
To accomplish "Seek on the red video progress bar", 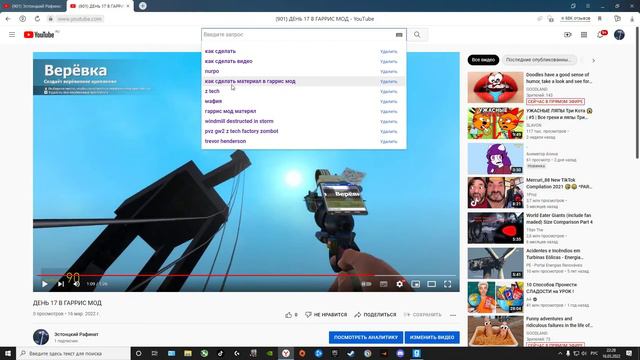I will click(246, 275).
